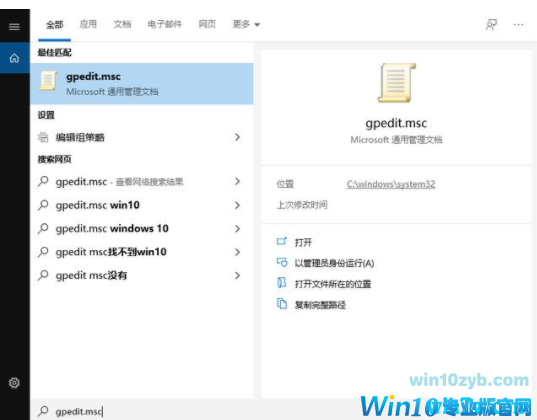
Task: Select suggestion gpedit msc没有
Action: [x=142, y=275]
